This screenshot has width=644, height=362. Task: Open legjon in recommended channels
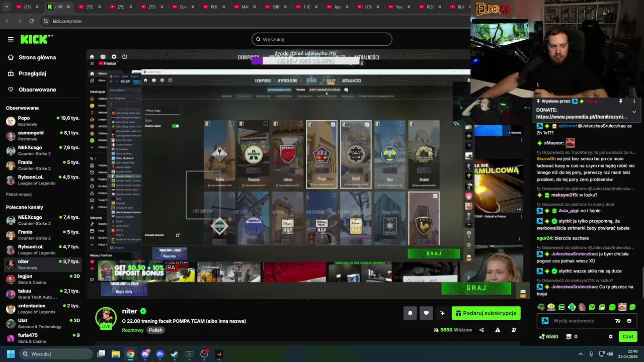43,279
